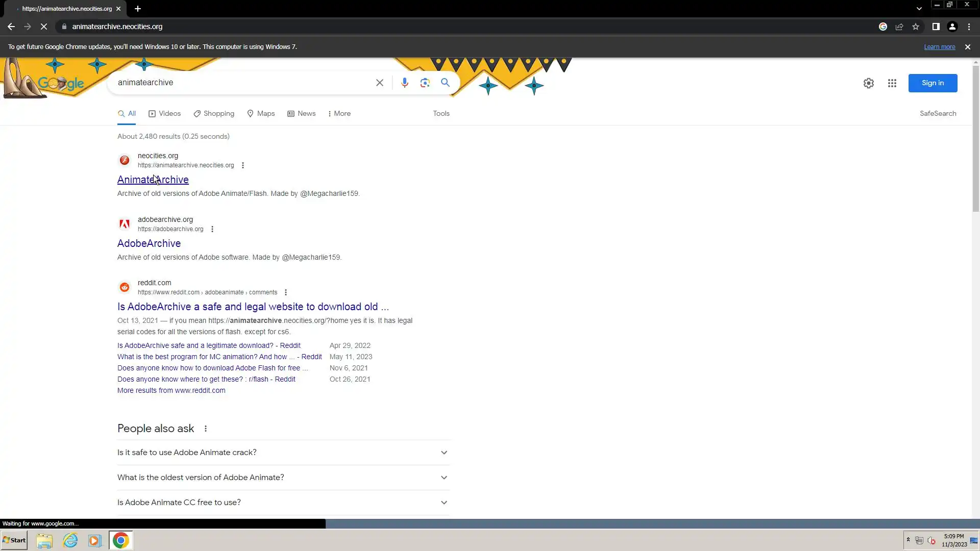Open Google Lens image search icon
Image resolution: width=980 pixels, height=551 pixels.
click(425, 83)
